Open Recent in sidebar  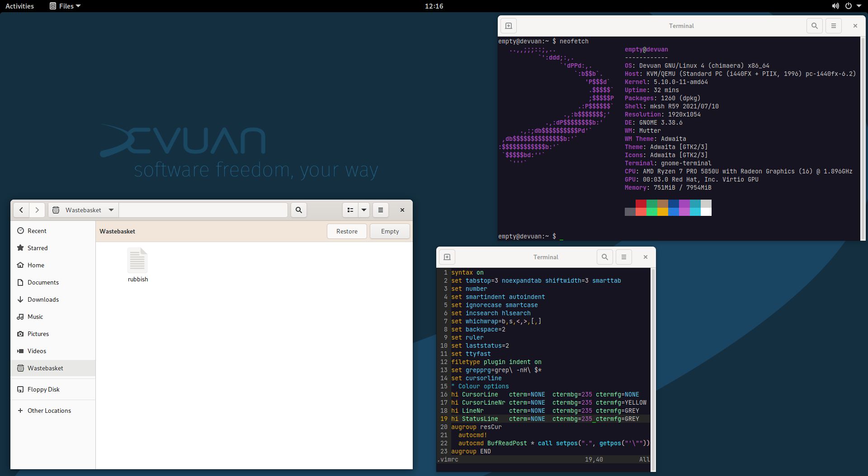[x=53, y=231]
